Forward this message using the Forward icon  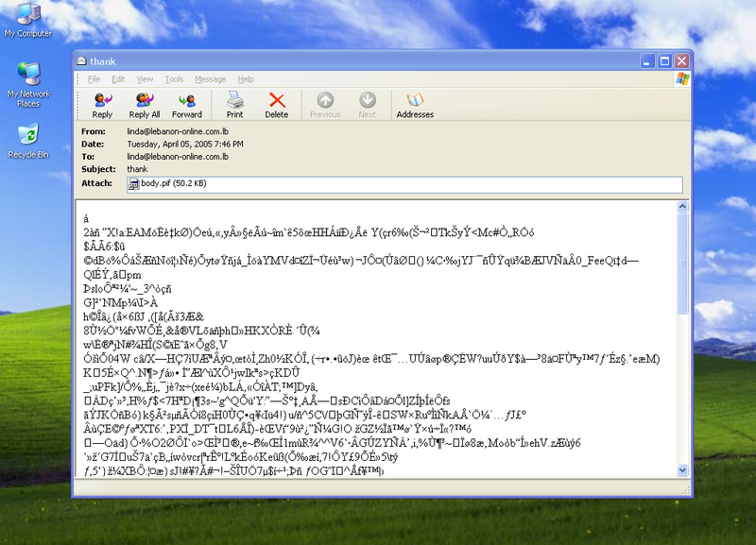tap(186, 100)
